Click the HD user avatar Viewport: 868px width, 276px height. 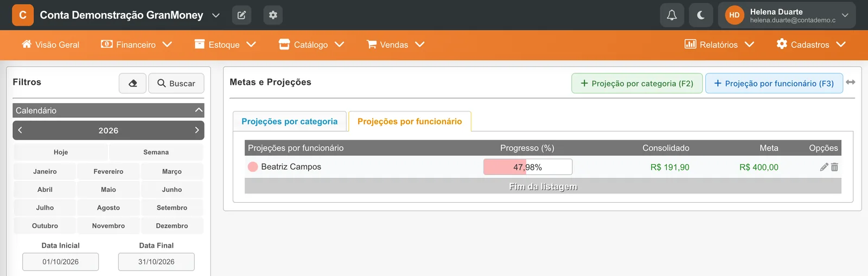[735, 15]
